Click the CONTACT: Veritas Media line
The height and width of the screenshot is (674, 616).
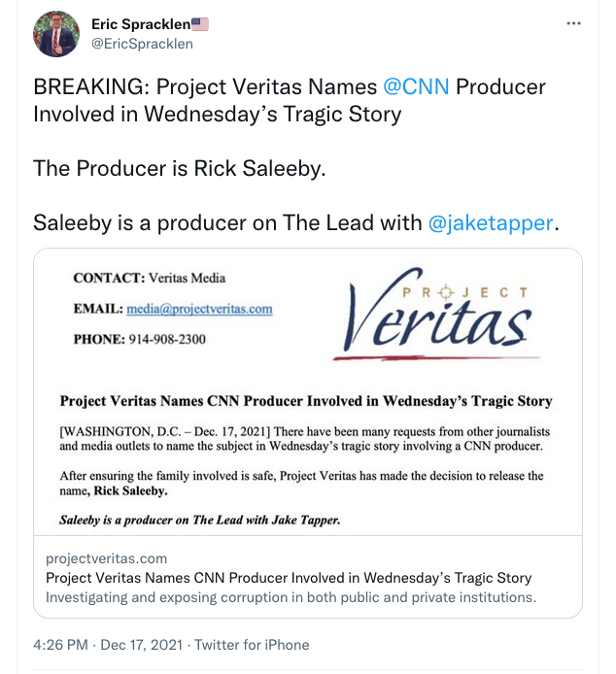[x=149, y=278]
